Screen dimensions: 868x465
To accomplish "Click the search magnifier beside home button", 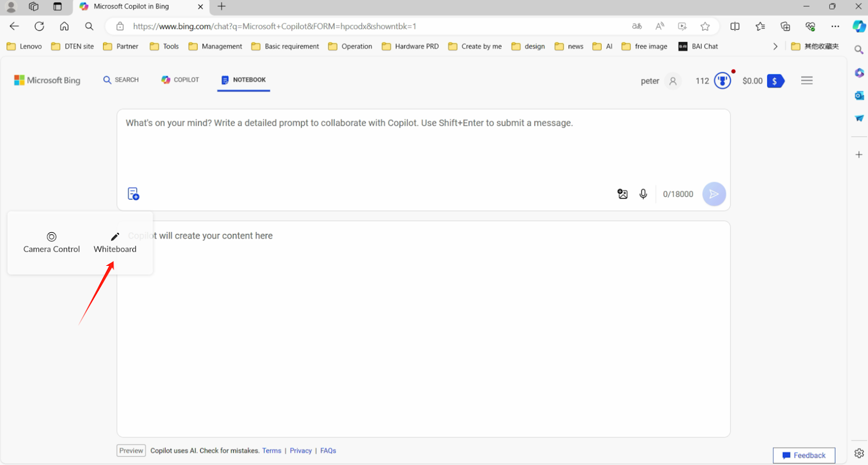I will pos(89,26).
